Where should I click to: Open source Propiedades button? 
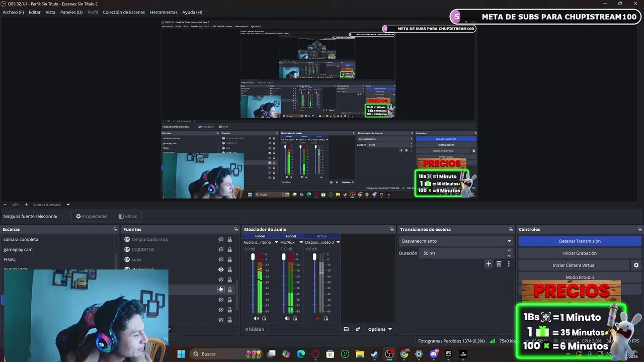click(x=92, y=216)
